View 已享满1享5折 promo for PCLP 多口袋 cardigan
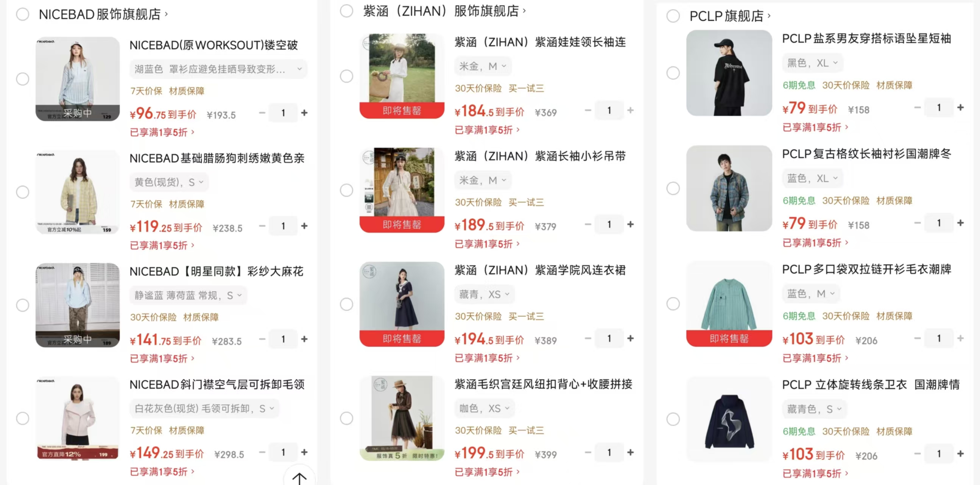The width and height of the screenshot is (980, 485). [x=815, y=358]
